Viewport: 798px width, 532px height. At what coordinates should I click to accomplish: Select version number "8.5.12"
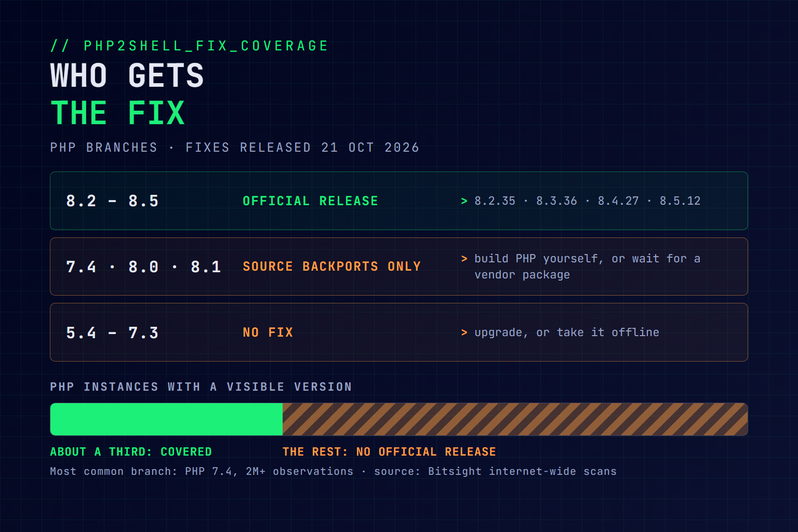(x=680, y=201)
